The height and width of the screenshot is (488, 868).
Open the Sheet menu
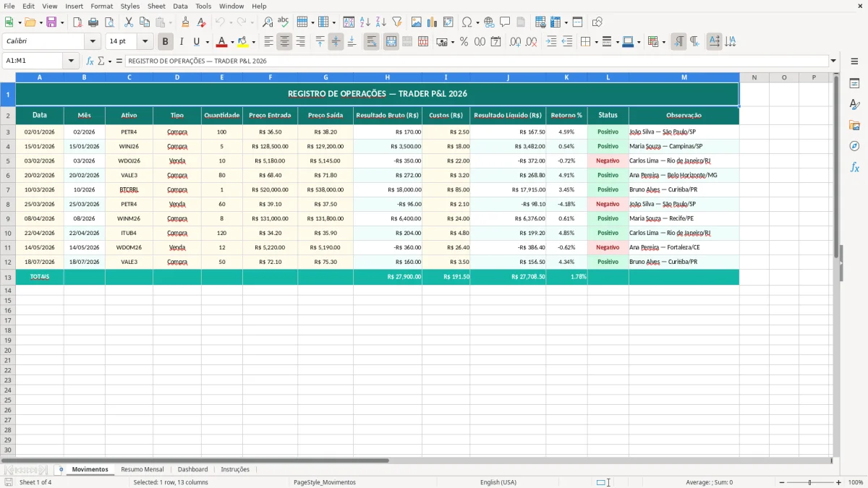pyautogui.click(x=156, y=6)
